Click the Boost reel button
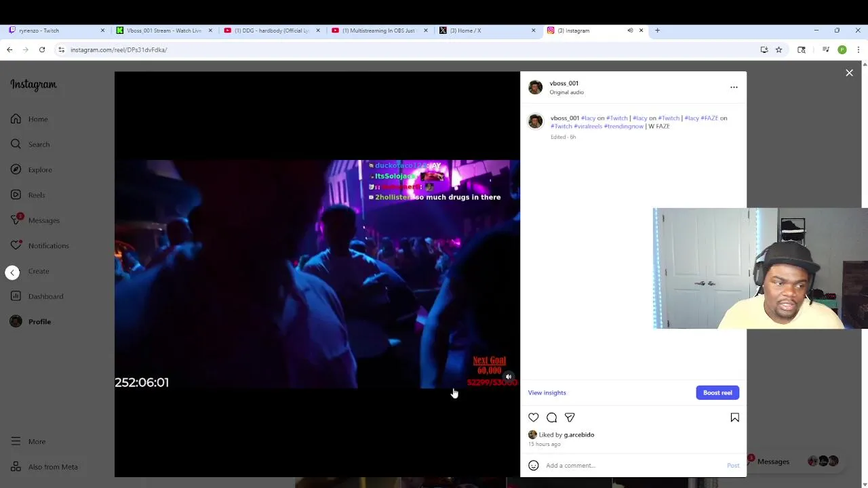The height and width of the screenshot is (488, 868). (x=717, y=393)
